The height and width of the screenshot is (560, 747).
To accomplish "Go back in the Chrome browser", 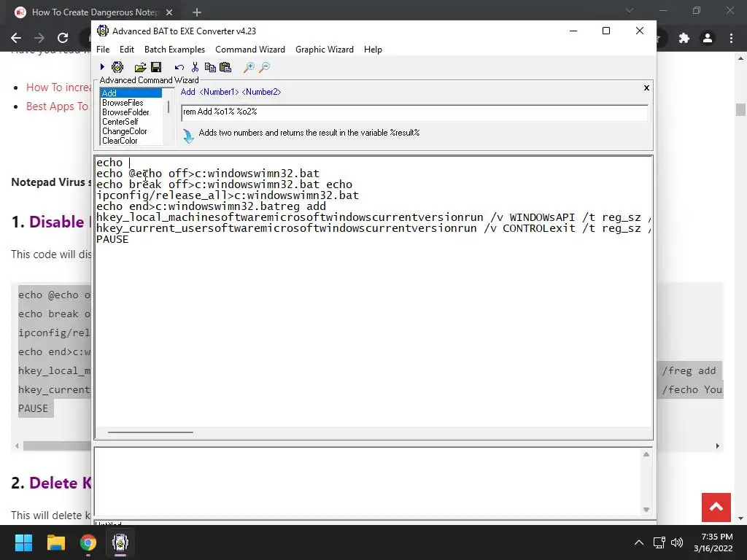I will 16,38.
